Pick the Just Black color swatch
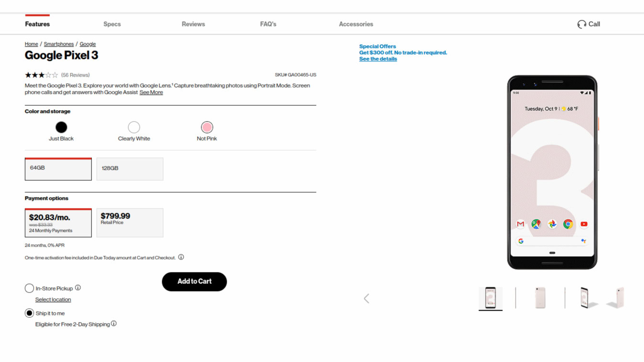The width and height of the screenshot is (644, 362). [61, 127]
